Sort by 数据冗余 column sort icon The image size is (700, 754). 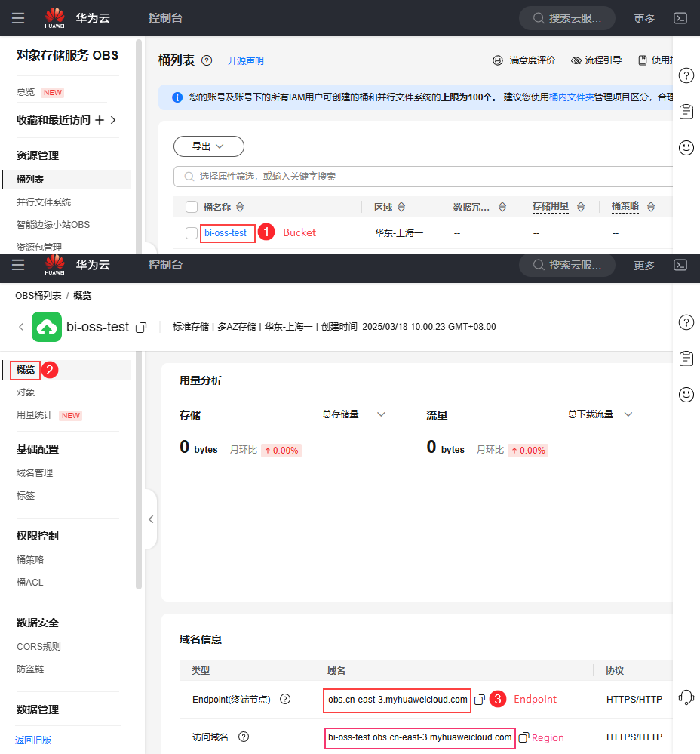[502, 207]
